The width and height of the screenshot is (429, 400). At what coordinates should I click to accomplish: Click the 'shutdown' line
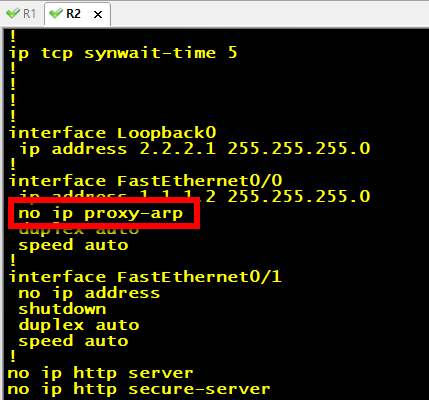click(x=62, y=309)
